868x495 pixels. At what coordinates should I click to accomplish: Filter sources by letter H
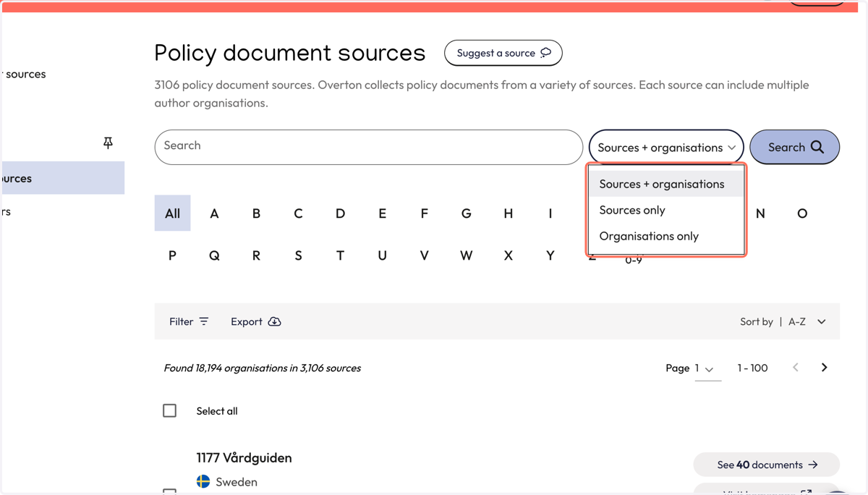(x=508, y=213)
